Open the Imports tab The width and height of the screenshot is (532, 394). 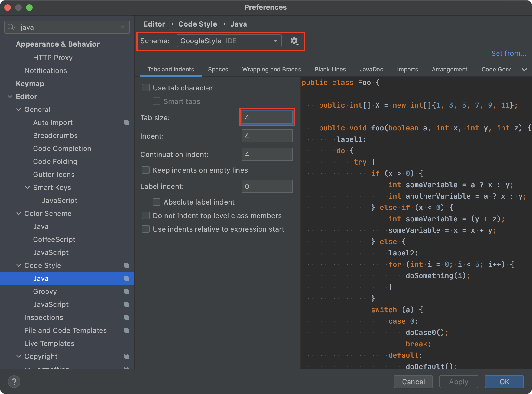point(407,70)
